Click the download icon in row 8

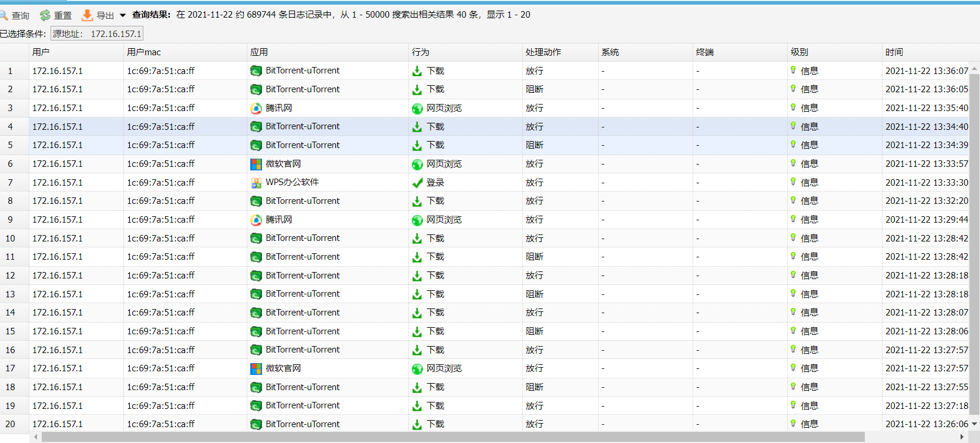tap(417, 202)
